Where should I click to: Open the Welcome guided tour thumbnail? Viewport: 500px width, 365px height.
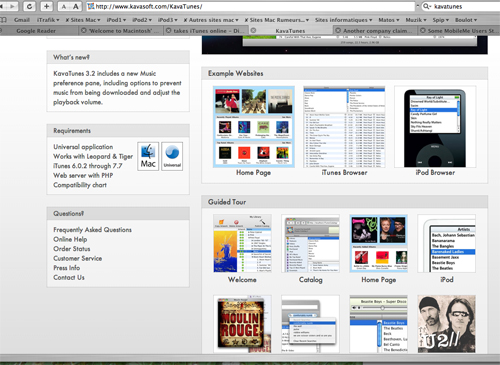point(242,244)
